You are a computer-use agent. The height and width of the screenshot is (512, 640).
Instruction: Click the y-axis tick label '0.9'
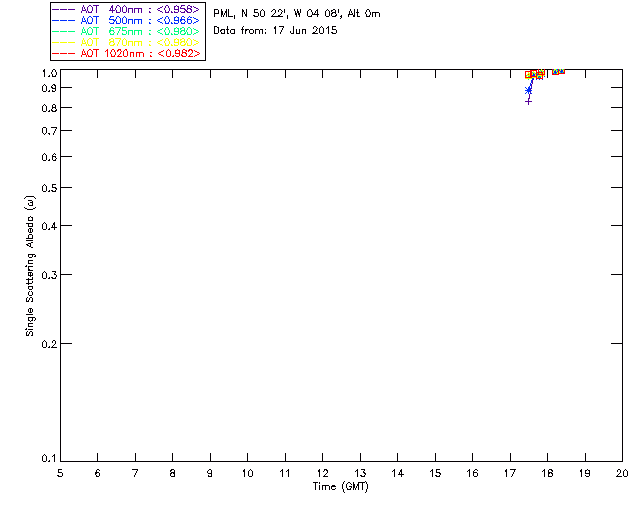point(49,88)
